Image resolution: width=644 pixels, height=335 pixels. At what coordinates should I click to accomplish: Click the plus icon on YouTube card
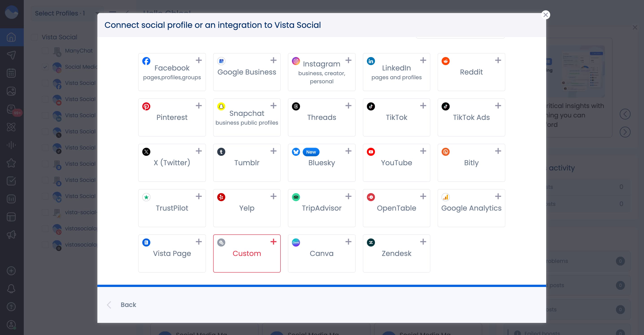423,151
